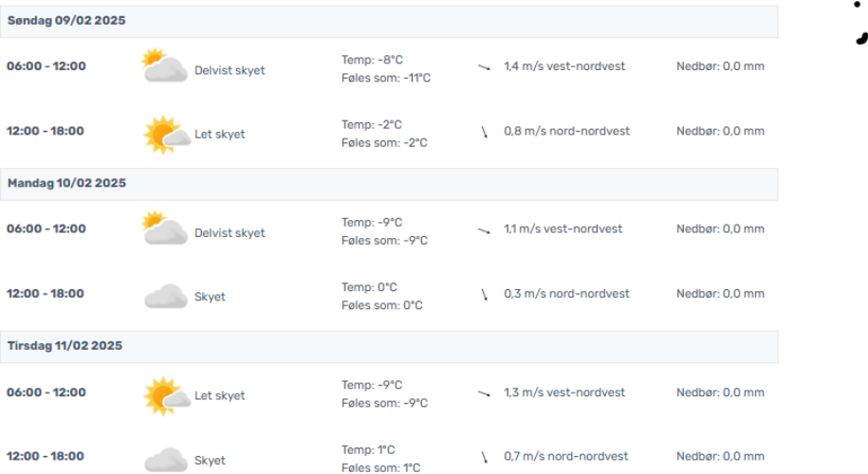868x474 pixels.
Task: Select the Tirsdag 11/02 2025 header row
Action: tap(389, 347)
